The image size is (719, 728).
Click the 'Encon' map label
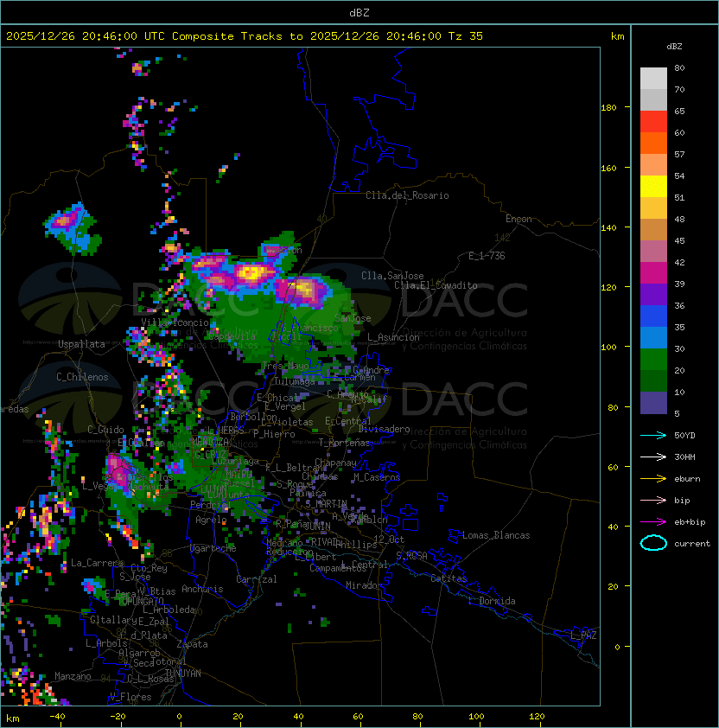tap(519, 219)
